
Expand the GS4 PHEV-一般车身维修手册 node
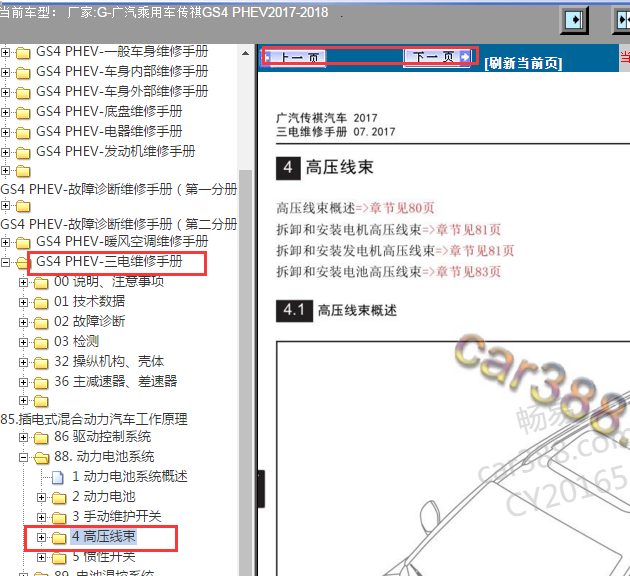[5, 52]
